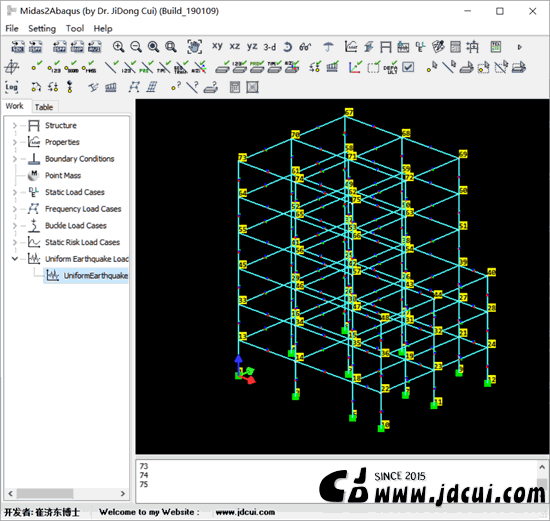Toggle shell element number 123 display
The height and width of the screenshot is (521, 550).
tap(240, 67)
